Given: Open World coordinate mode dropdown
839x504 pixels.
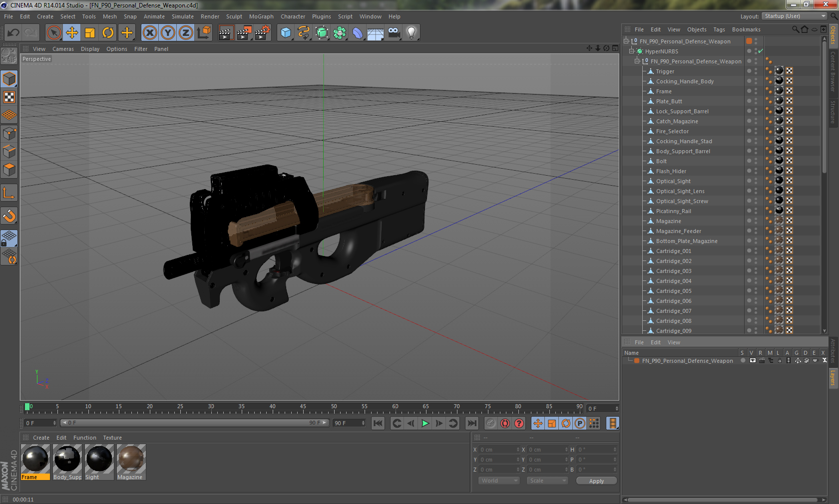Looking at the screenshot, I should click(499, 481).
